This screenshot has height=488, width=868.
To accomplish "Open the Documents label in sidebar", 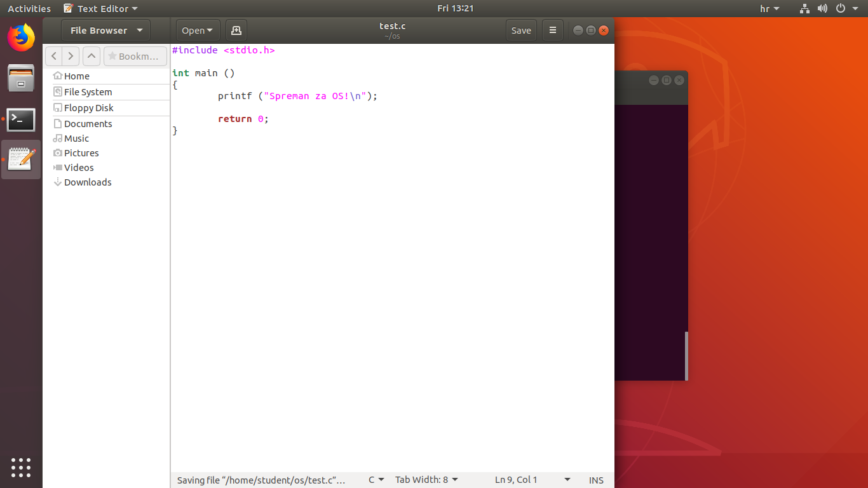I will point(88,123).
